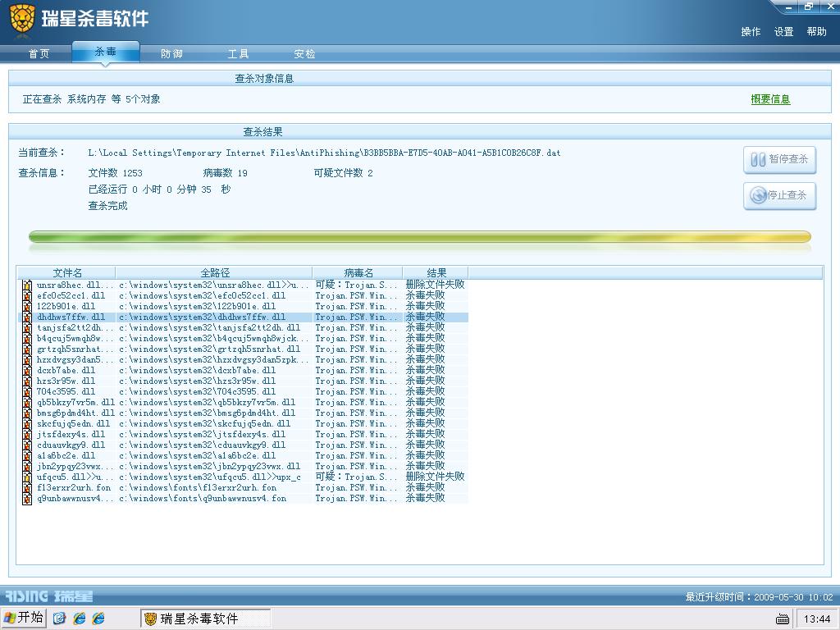Click virus icon for 122b901e.dll row

(27, 307)
